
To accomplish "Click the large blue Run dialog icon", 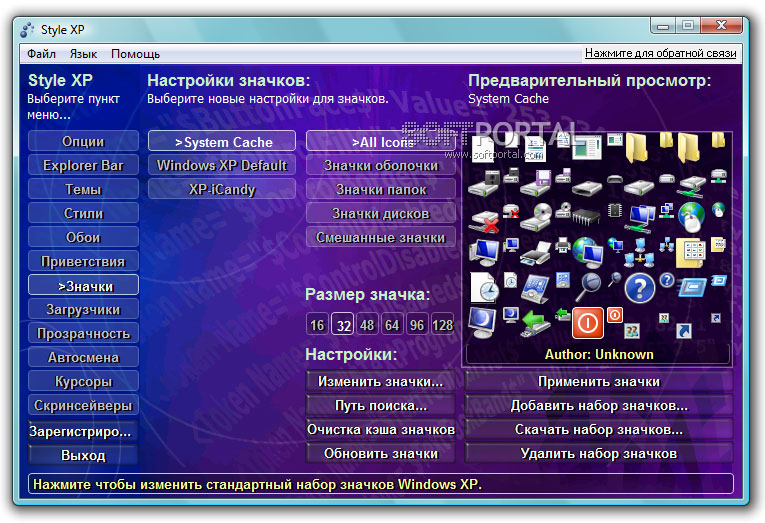I will (692, 287).
